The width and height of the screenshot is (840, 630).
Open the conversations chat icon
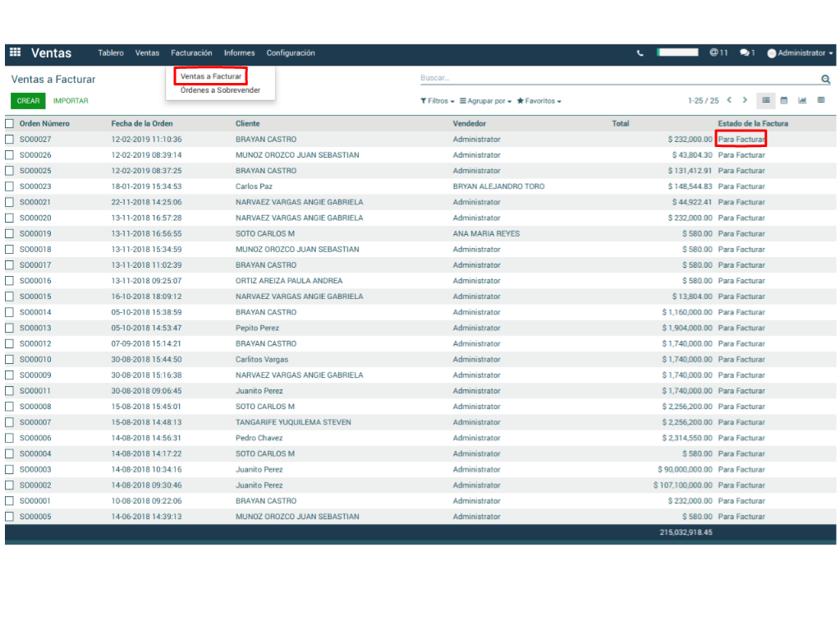click(x=746, y=53)
